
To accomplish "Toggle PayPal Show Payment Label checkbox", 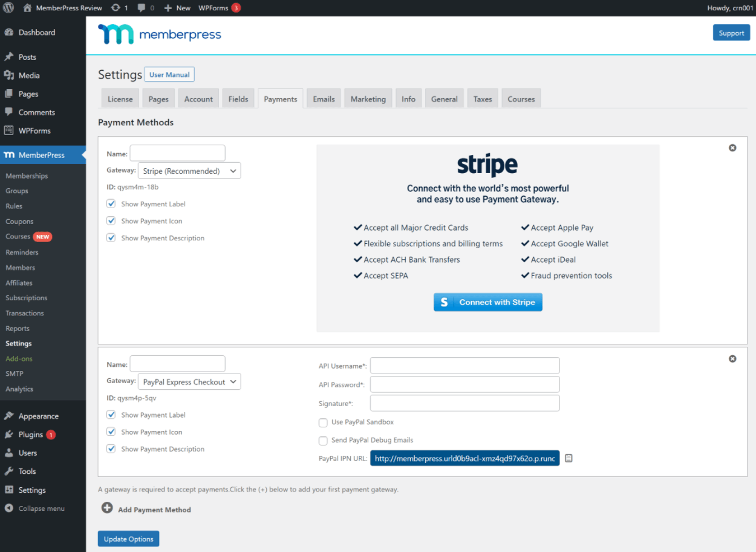I will coord(111,415).
